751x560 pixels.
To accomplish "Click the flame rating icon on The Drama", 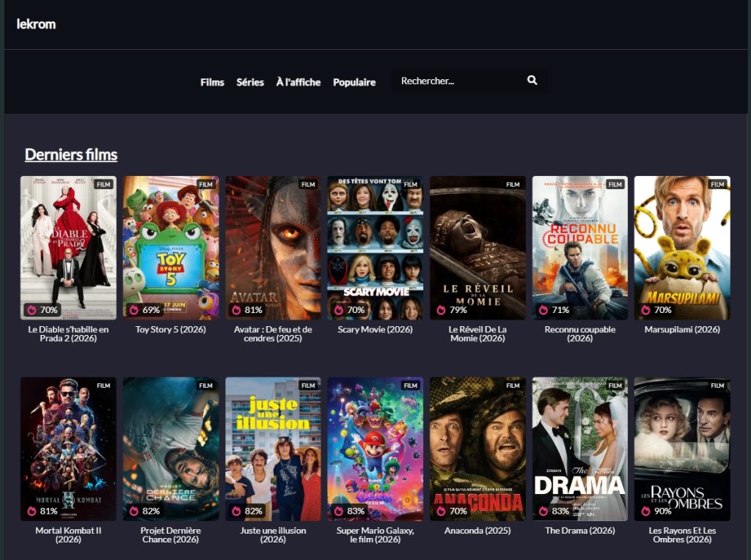I will [543, 511].
